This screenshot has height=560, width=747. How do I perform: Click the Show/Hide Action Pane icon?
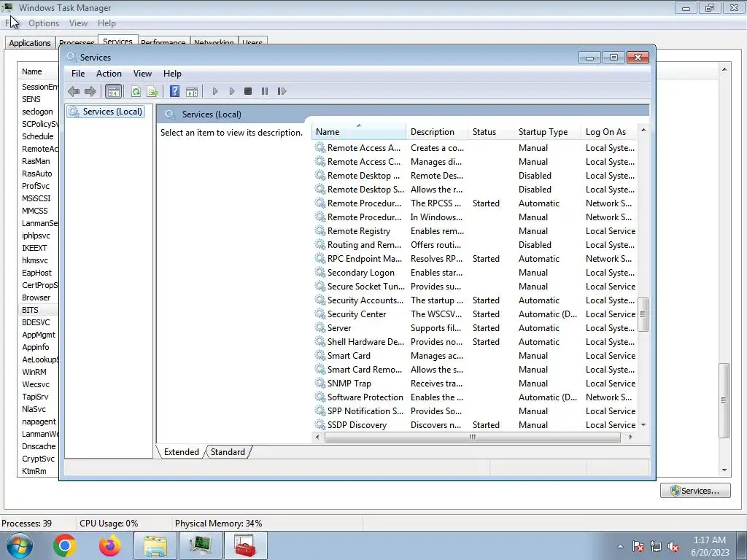pyautogui.click(x=192, y=91)
